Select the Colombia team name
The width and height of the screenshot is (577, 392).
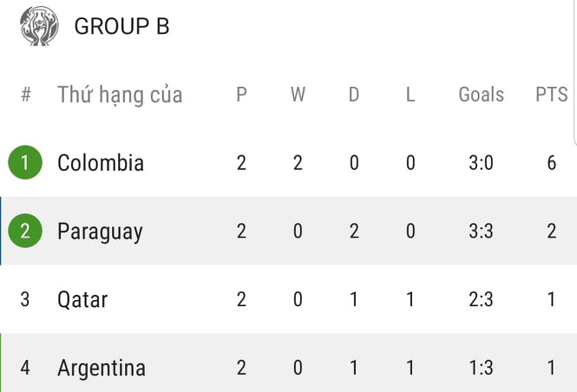point(101,162)
